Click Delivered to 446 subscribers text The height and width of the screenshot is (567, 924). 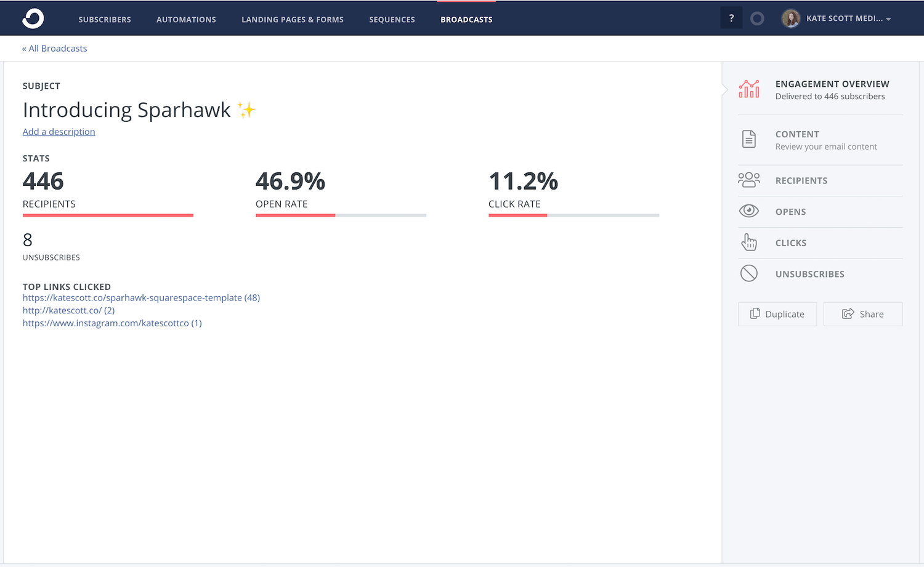[830, 97]
